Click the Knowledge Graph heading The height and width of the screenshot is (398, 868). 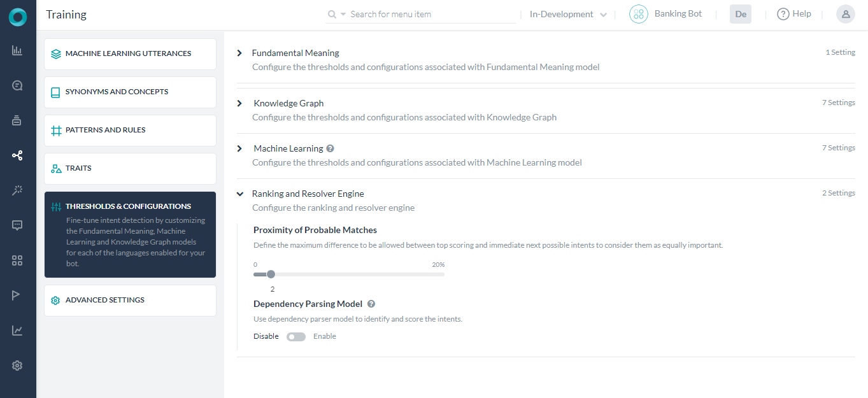[288, 103]
